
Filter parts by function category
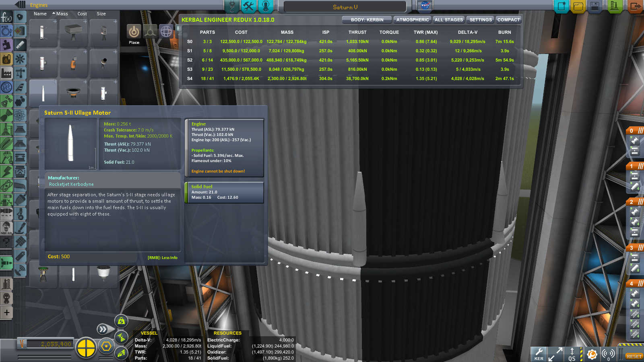coord(6,17)
